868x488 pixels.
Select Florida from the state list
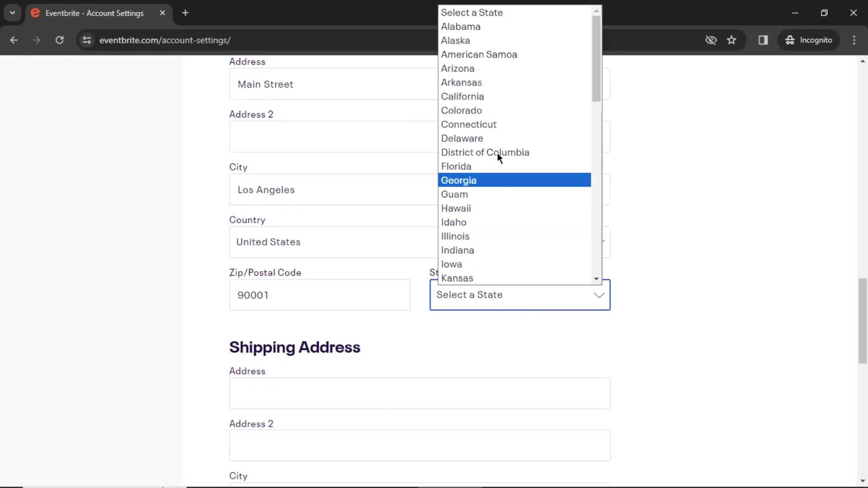455,166
